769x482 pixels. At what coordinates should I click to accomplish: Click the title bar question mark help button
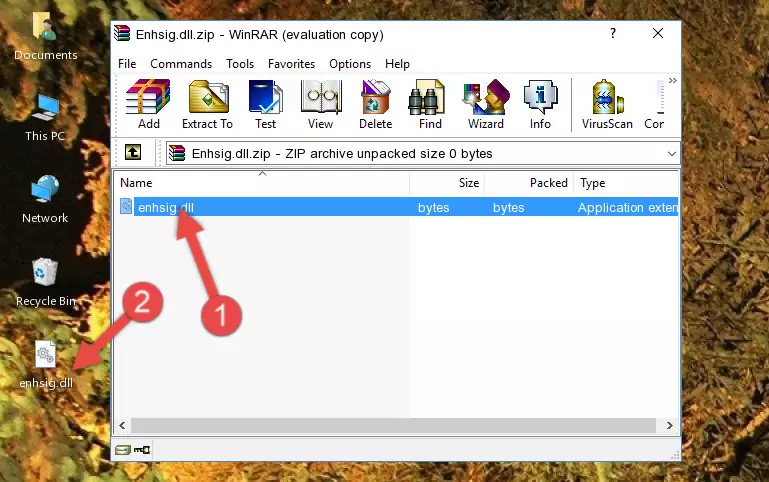(x=613, y=33)
